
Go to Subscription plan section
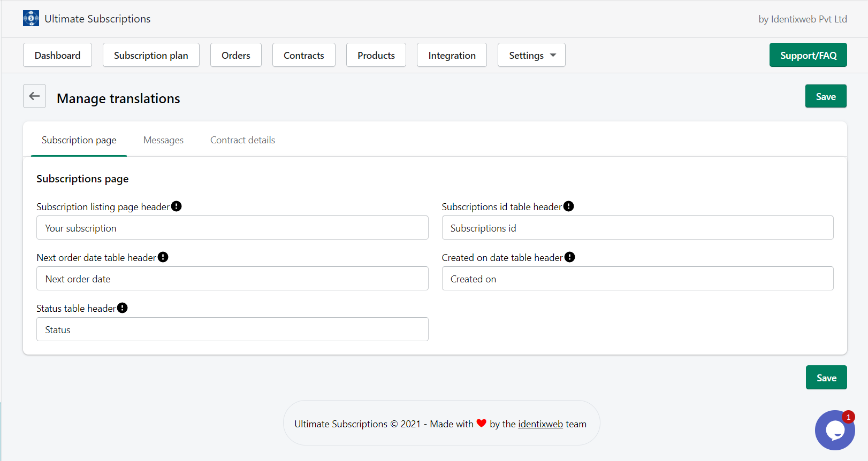(x=151, y=55)
